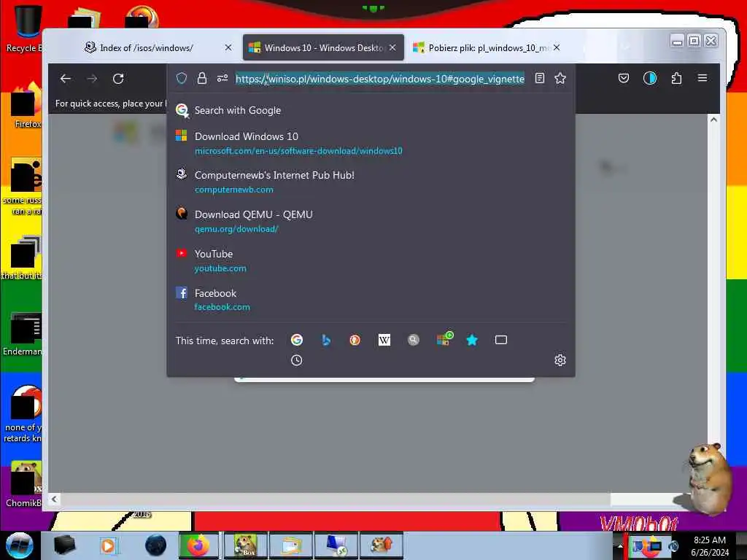Screen dimensions: 747x560
Task: Open the media player taskbar icon
Action: click(108, 545)
